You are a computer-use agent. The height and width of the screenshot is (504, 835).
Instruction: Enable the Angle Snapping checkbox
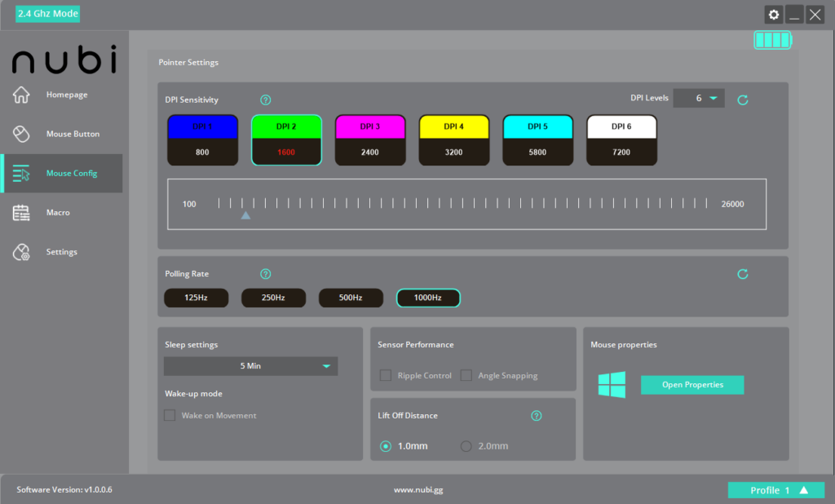466,376
